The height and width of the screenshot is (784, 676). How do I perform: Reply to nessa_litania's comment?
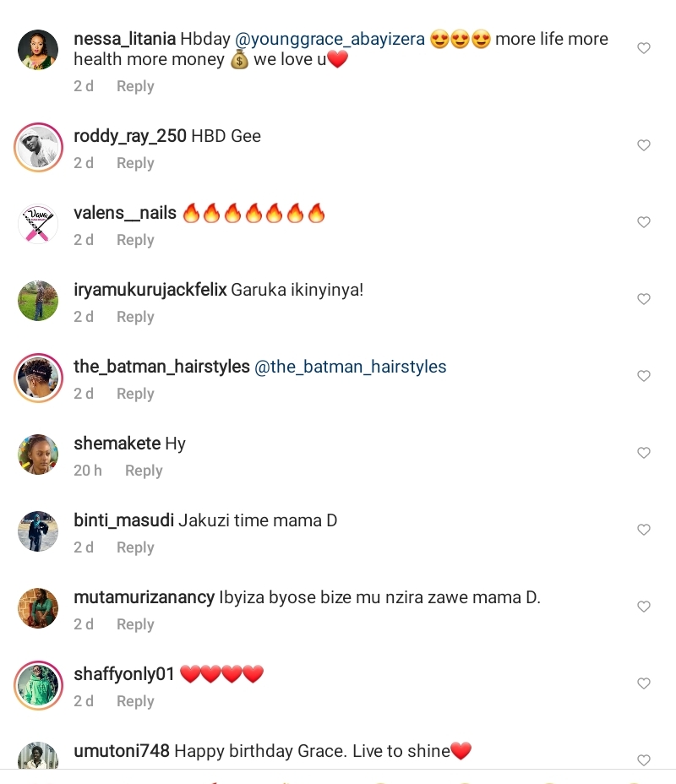(135, 86)
